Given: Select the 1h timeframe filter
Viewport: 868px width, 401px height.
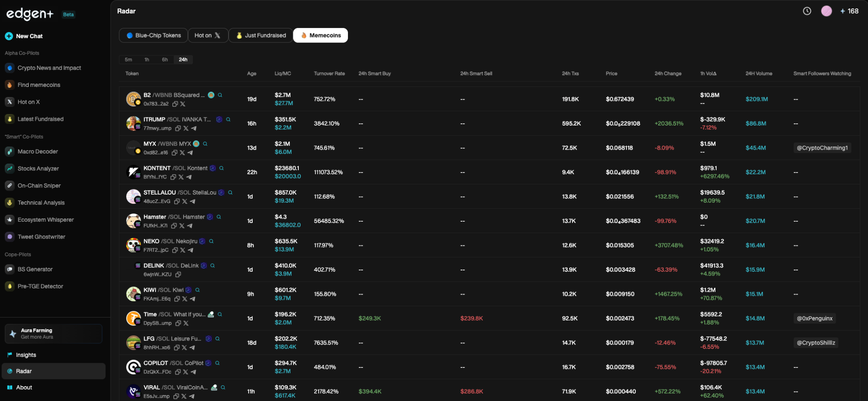Looking at the screenshot, I should (x=147, y=59).
